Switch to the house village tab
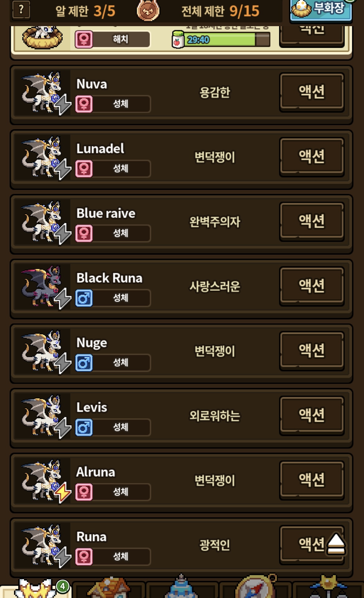The width and height of the screenshot is (364, 598). coord(109,588)
